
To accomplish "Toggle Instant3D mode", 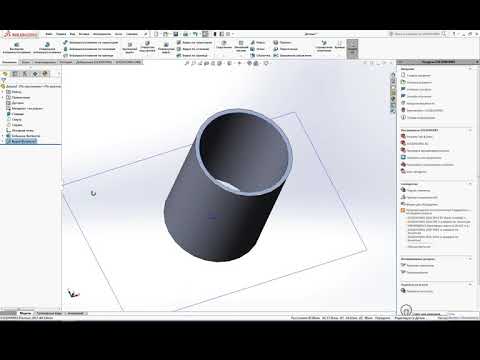I will tap(352, 49).
